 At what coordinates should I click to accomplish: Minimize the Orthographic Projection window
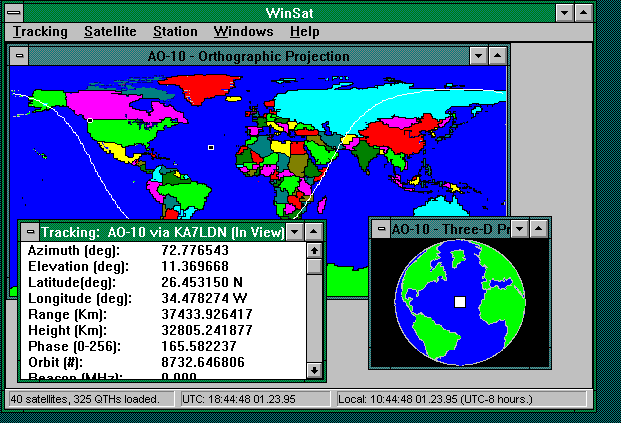pyautogui.click(x=478, y=56)
